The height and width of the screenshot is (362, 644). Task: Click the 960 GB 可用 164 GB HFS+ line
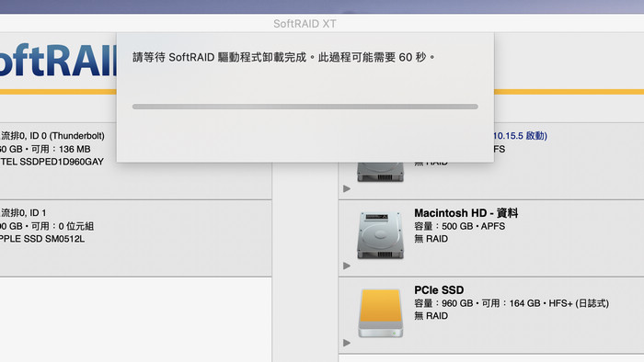click(x=512, y=303)
